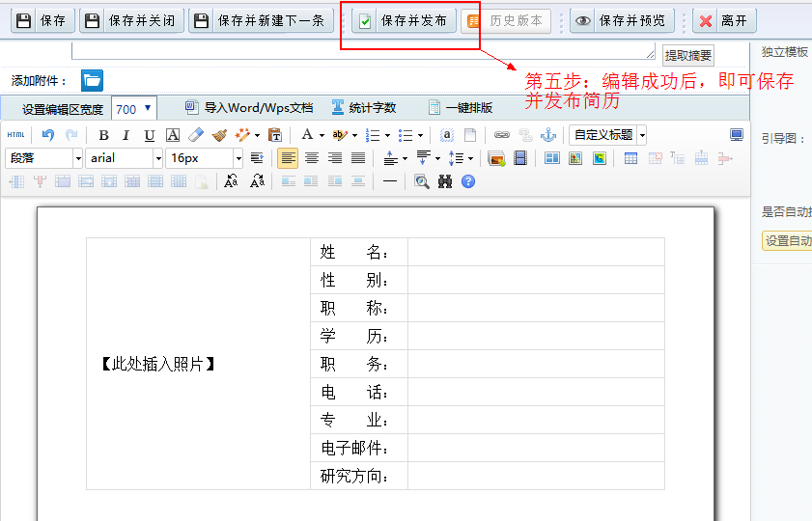Toggle fullscreen editor mode
Viewport: 812px width, 521px height.
[737, 135]
